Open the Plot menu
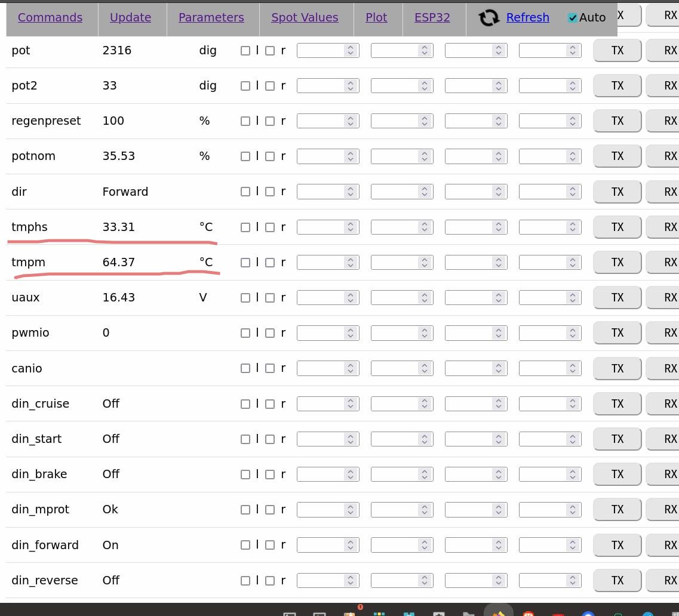 click(x=376, y=18)
